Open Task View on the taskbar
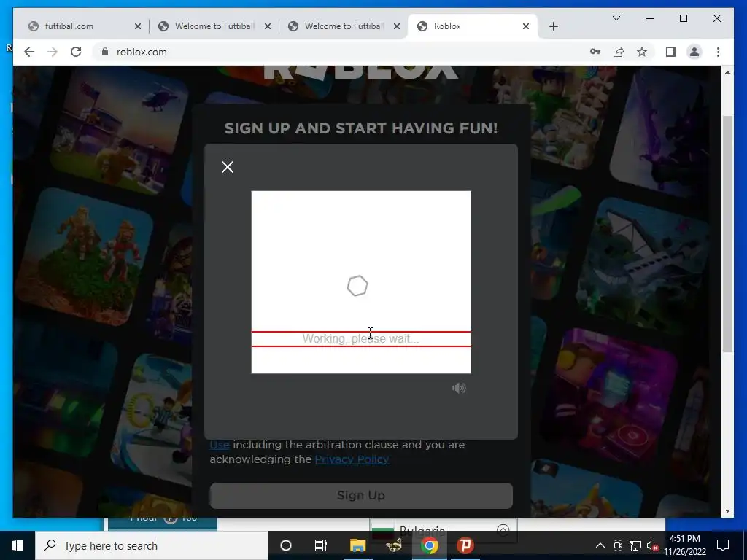Image resolution: width=747 pixels, height=560 pixels. tap(321, 545)
